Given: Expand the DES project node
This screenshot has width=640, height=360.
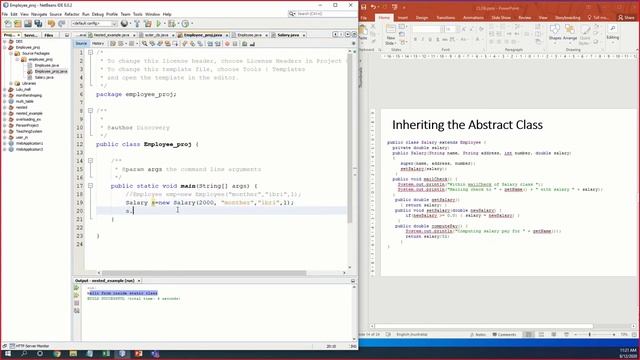Looking at the screenshot, I should (5, 42).
